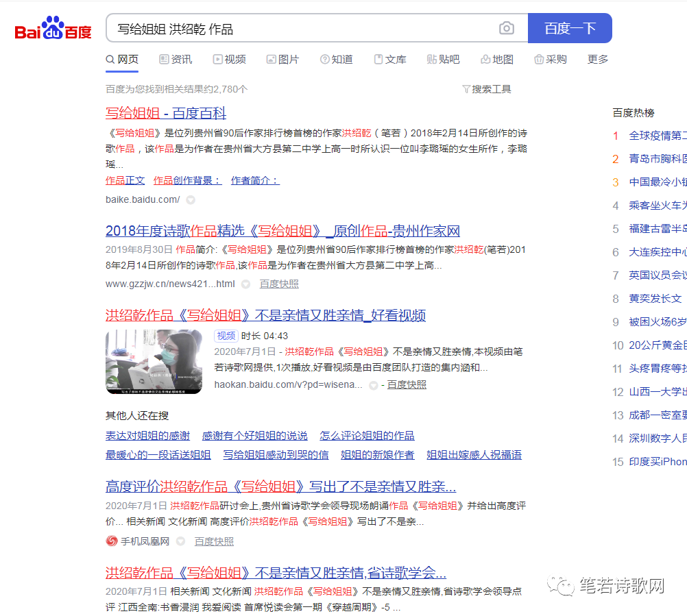
Task: Search related 感谢有个好姐姐的说说
Action: [254, 436]
